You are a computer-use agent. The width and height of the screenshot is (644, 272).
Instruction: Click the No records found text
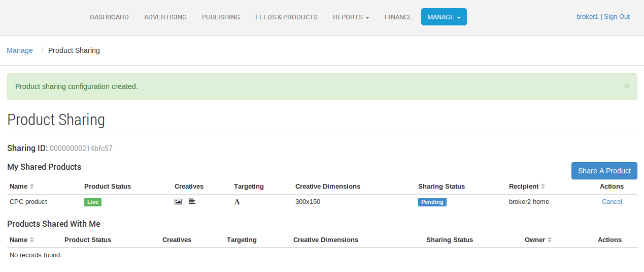coord(36,255)
